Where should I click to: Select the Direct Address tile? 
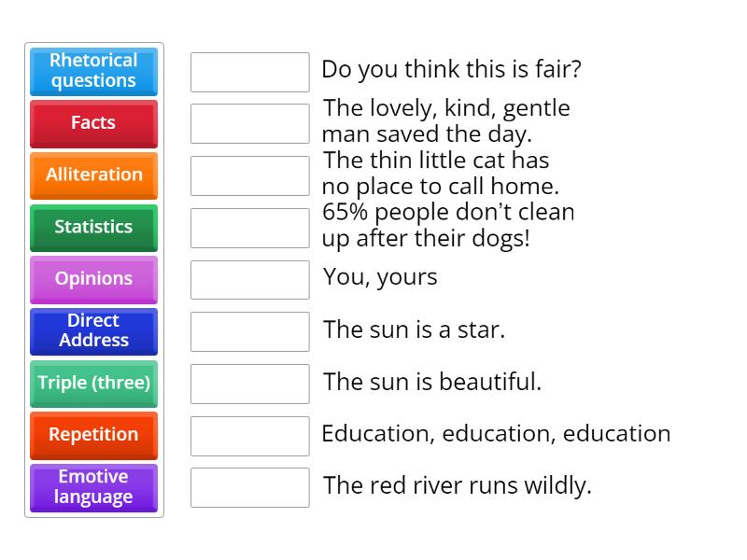[x=93, y=331]
